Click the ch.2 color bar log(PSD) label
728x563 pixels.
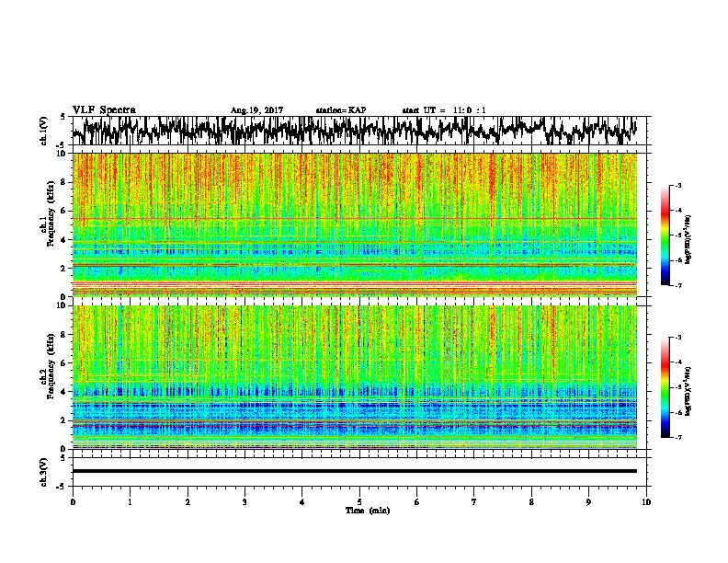pyautogui.click(x=688, y=391)
